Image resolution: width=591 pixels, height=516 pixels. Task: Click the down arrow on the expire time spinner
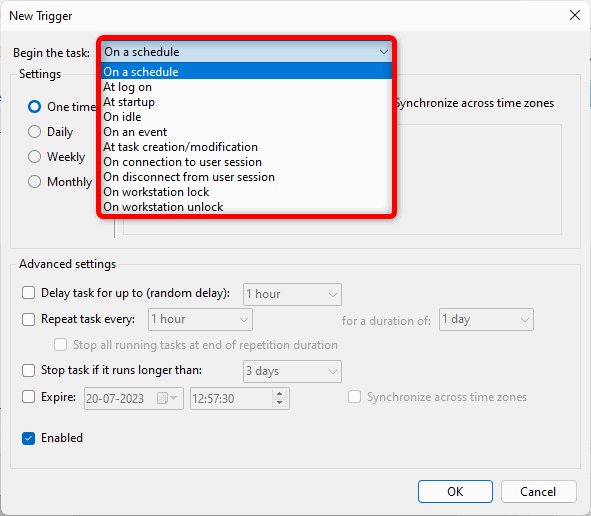[279, 403]
